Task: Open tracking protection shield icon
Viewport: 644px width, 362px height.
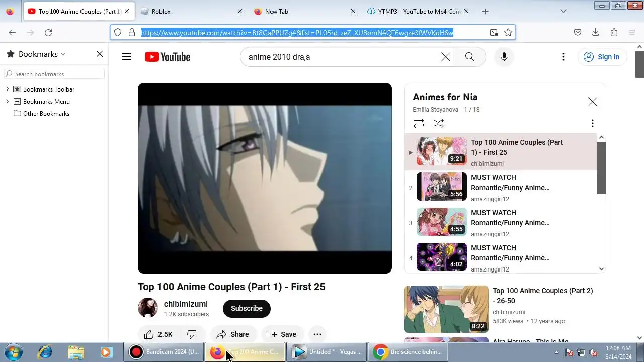Action: 118,32
